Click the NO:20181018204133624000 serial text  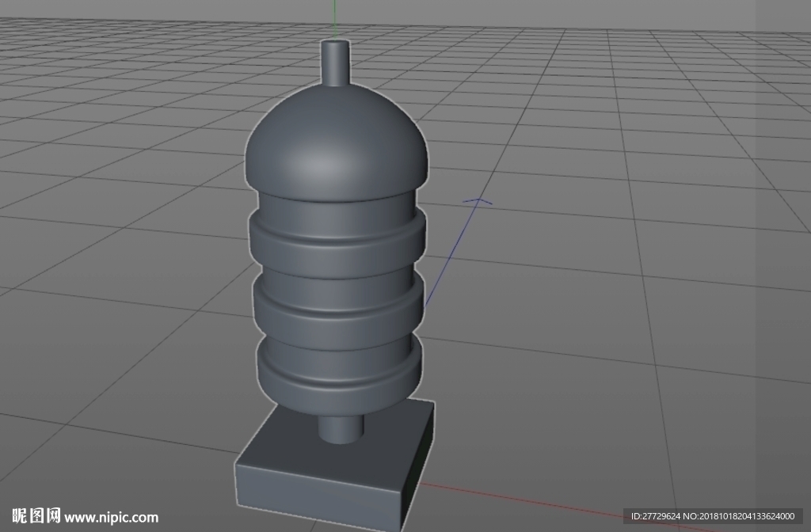coord(739,516)
